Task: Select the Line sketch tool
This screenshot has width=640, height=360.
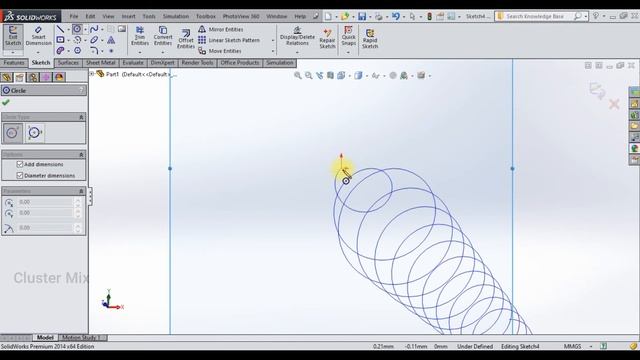Action: click(x=60, y=29)
